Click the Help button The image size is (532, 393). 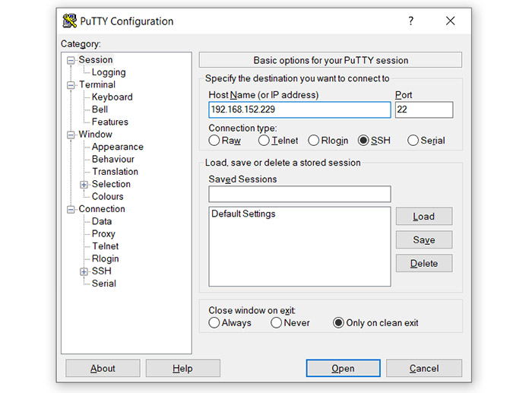coord(183,368)
